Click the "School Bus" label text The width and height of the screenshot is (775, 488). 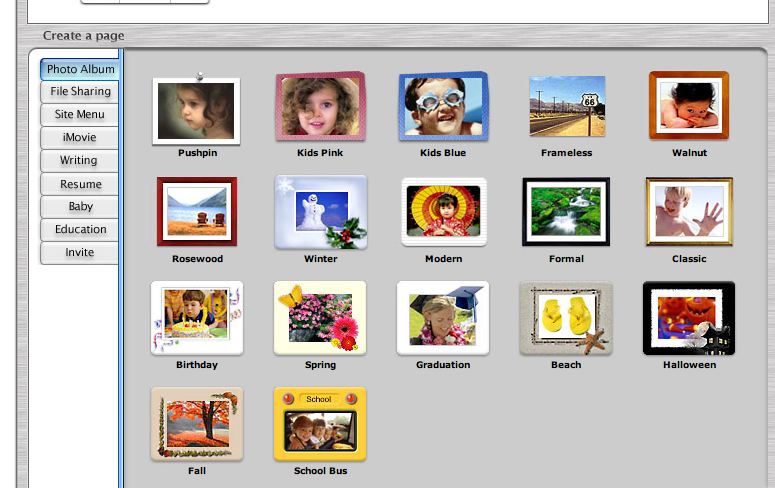tap(320, 471)
